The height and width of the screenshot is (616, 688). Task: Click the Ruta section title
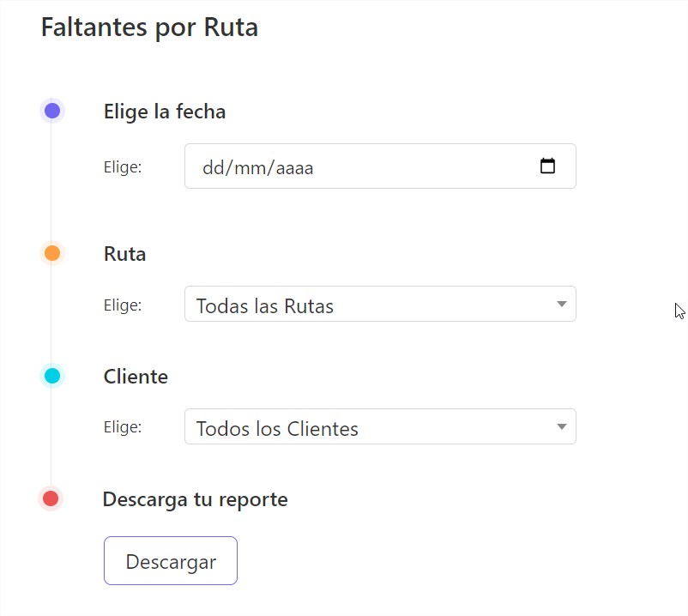pyautogui.click(x=124, y=253)
